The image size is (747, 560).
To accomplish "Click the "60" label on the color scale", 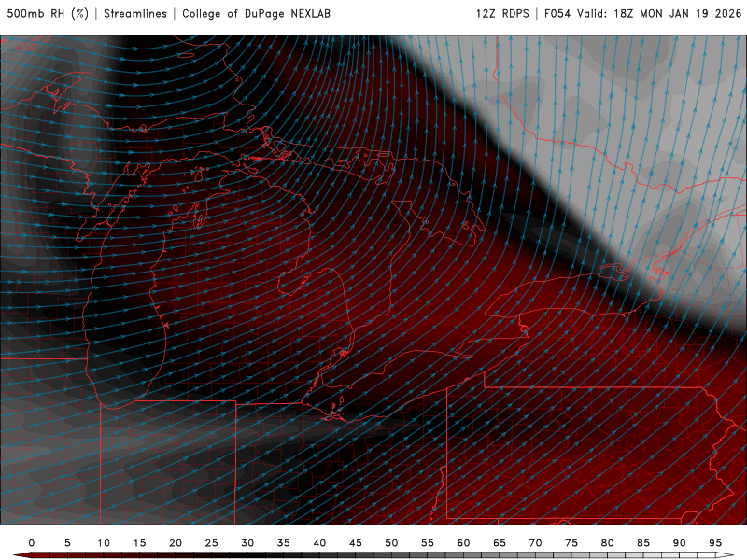I will [463, 543].
